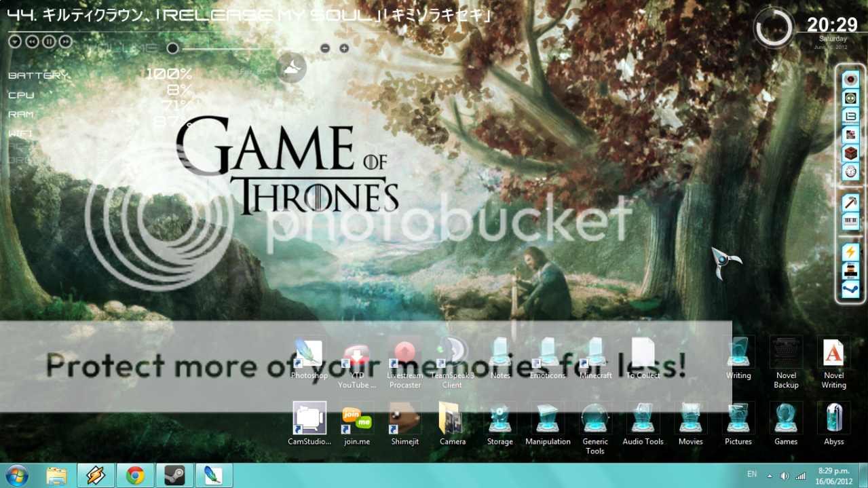Skip to next track
The height and width of the screenshot is (488, 868).
pos(65,42)
